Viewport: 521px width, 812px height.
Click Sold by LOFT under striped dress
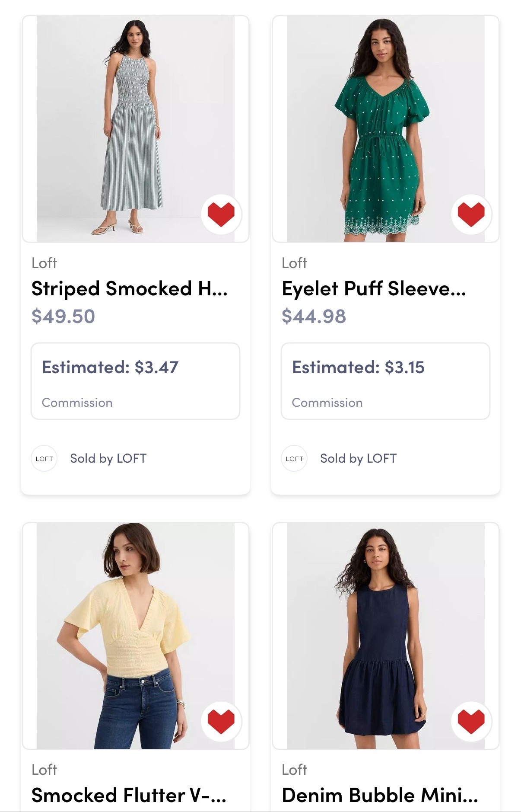[x=108, y=458]
